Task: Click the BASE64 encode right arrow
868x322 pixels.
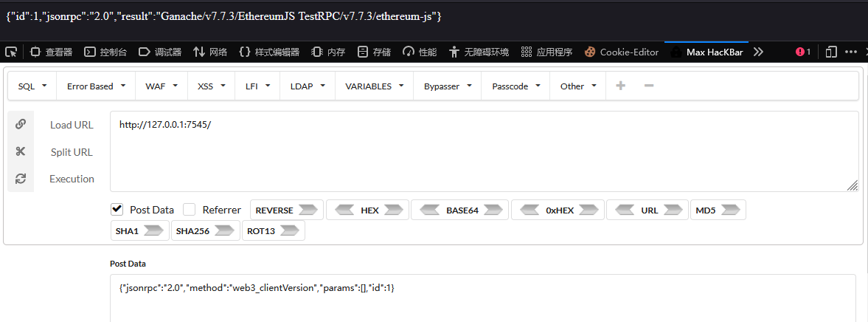Action: [x=493, y=210]
